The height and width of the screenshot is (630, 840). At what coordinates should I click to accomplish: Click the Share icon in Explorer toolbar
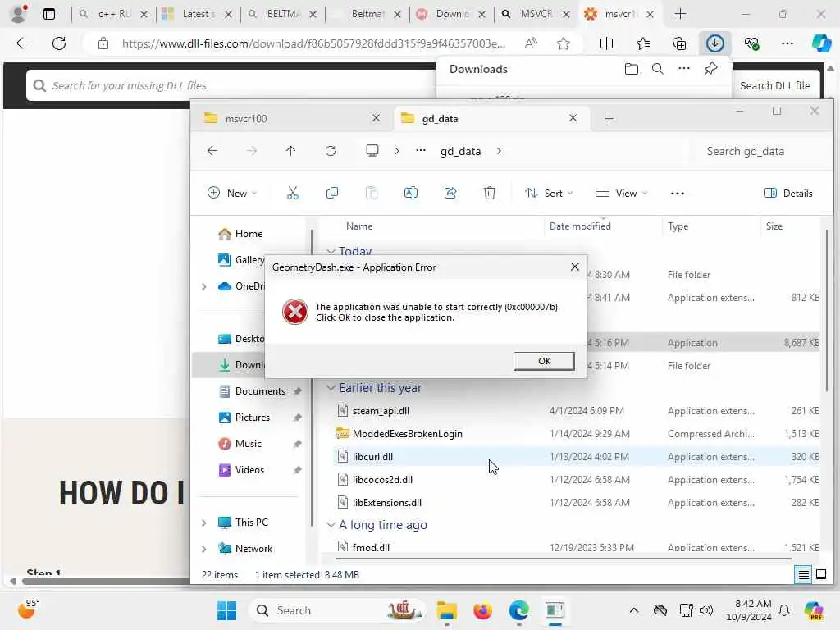pos(450,193)
